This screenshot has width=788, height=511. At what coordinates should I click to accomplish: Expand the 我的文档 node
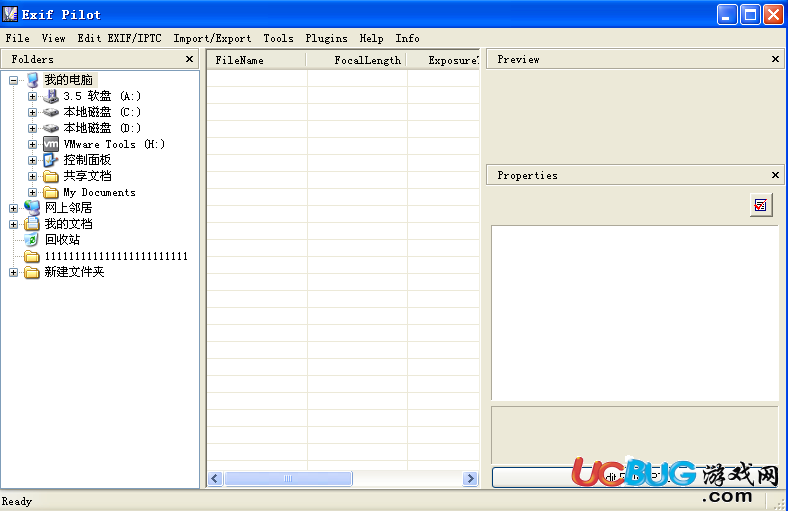tap(14, 225)
